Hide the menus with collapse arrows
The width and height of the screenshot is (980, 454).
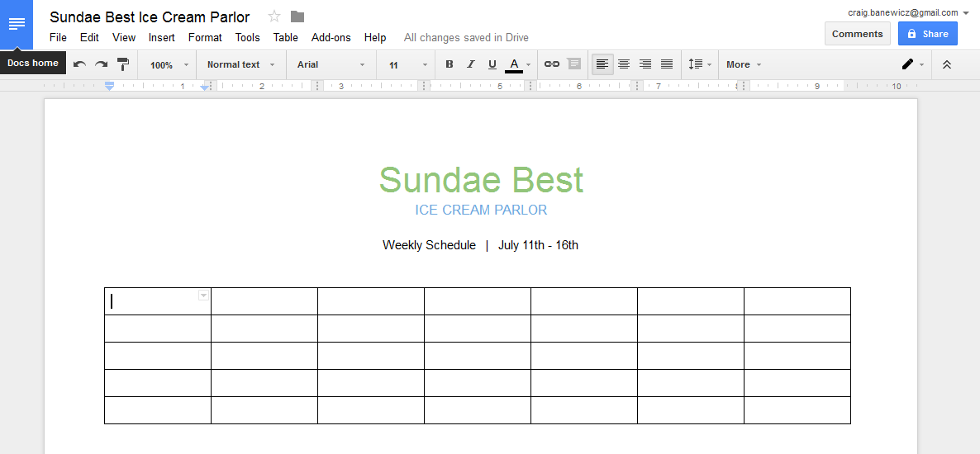(946, 64)
